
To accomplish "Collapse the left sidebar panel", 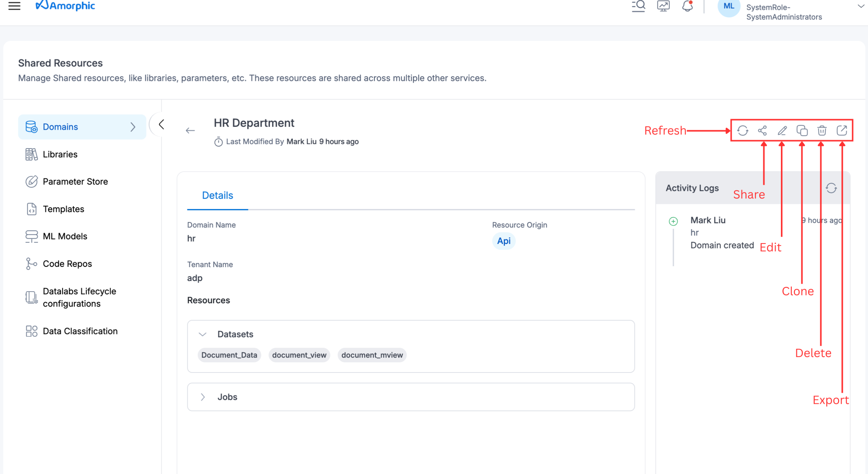I will click(x=162, y=124).
